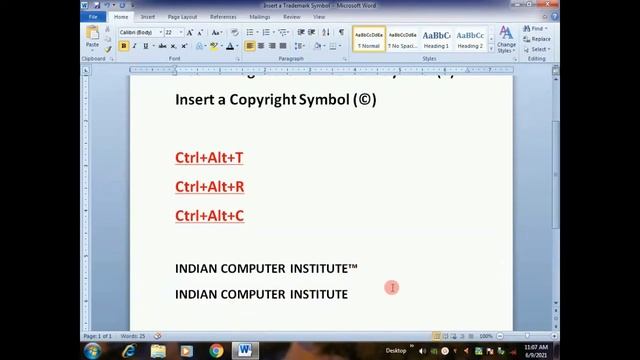Click the Windows Start orb
Image resolution: width=640 pixels, height=360 pixels.
tap(93, 351)
